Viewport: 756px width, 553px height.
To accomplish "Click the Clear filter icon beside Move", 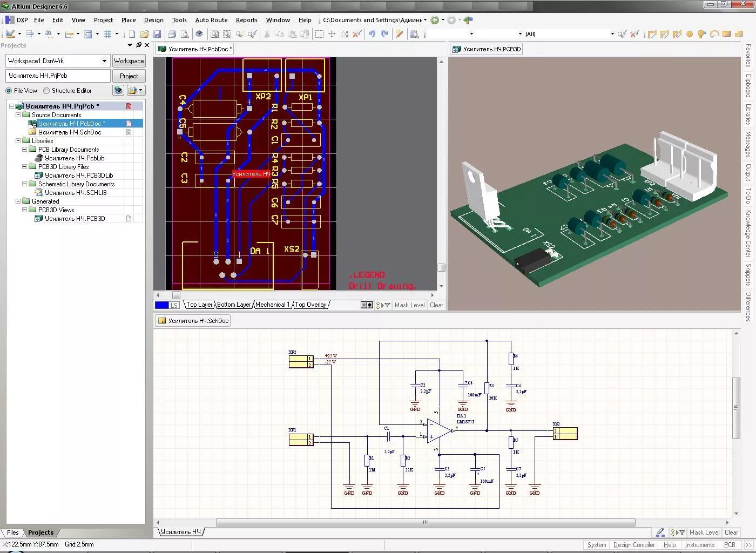I will [357, 34].
